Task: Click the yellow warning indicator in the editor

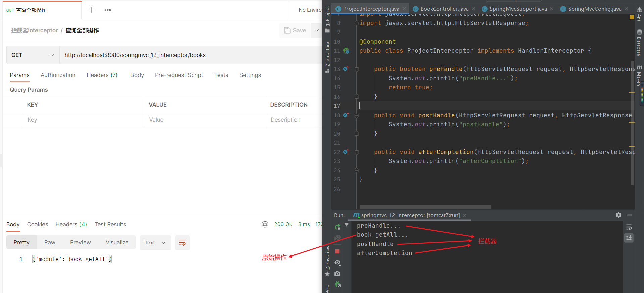Action: click(632, 17)
